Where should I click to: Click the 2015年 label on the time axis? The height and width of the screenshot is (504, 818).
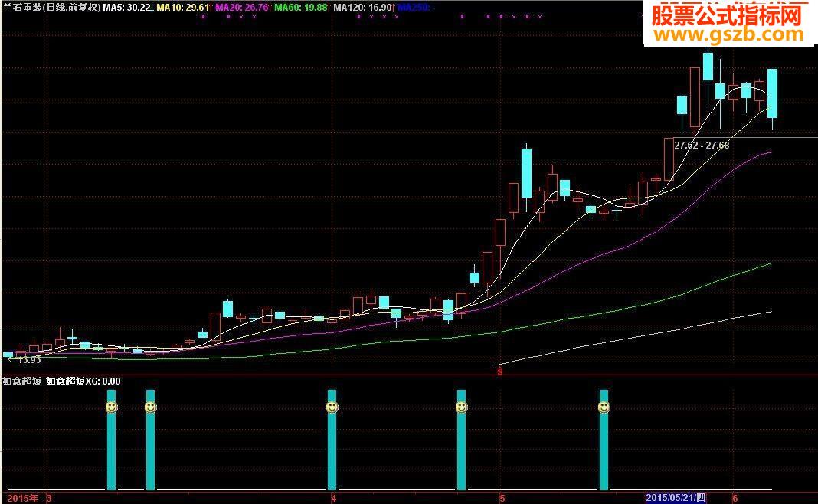click(x=22, y=499)
